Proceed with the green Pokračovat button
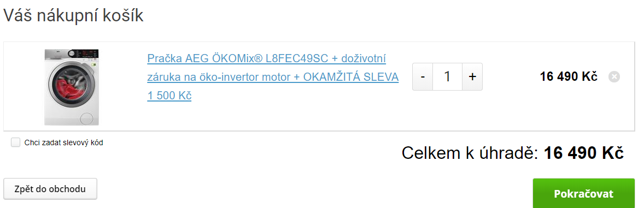Viewport: 644px width, 208px height. [584, 194]
